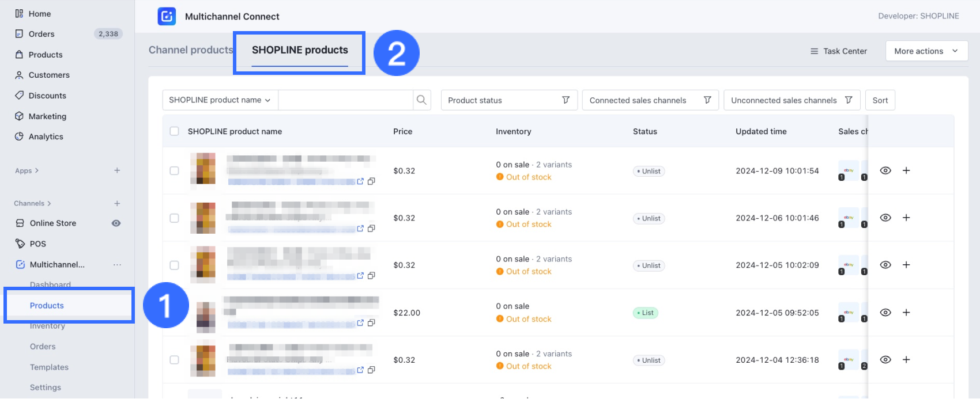Click the Sort button

880,100
